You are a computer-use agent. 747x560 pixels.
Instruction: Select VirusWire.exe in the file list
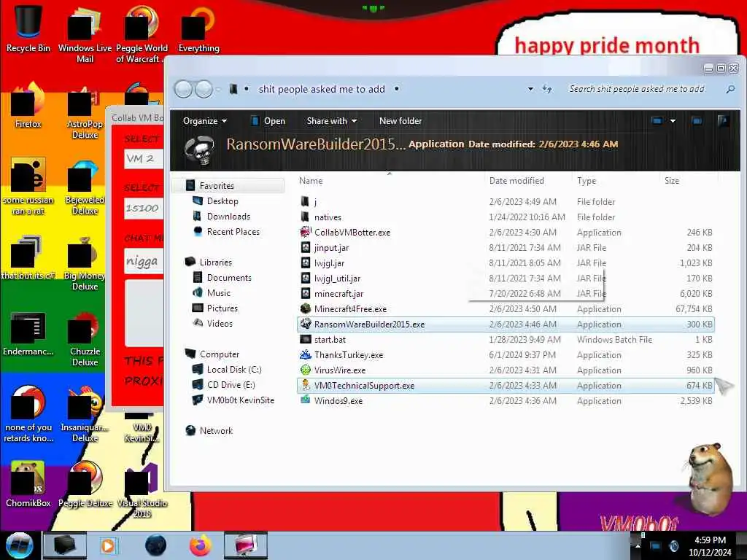pyautogui.click(x=506, y=370)
